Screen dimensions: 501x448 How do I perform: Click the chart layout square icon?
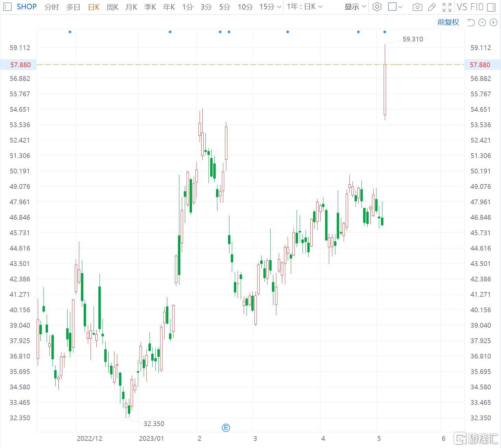pyautogui.click(x=392, y=7)
